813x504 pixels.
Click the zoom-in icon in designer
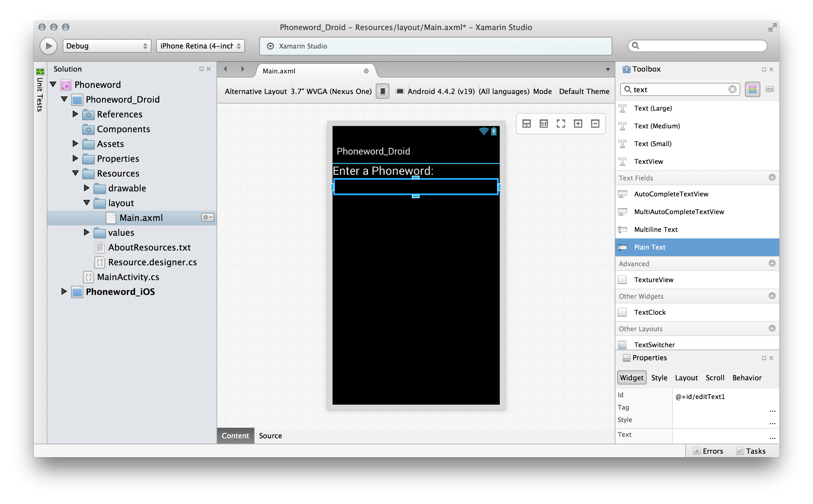coord(578,124)
